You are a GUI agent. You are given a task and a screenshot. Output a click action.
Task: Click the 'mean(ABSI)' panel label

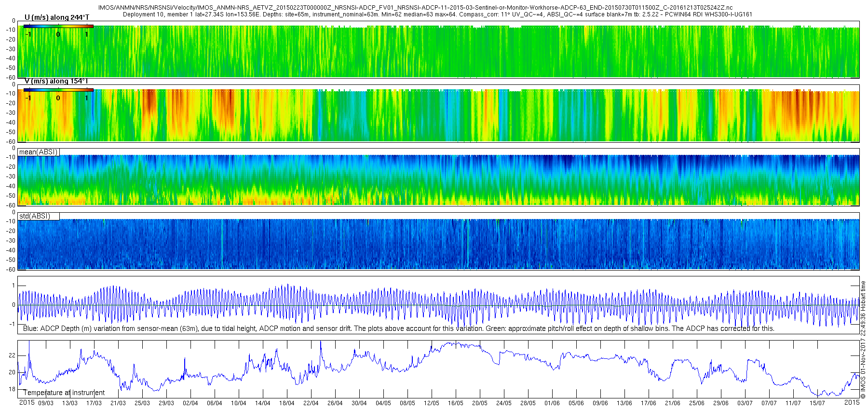[x=39, y=152]
